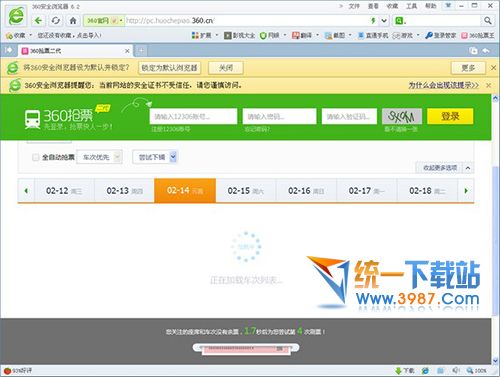Screen dimensions: 500x377
Task: Refresh the captcha image
Action: pyautogui.click(x=402, y=116)
